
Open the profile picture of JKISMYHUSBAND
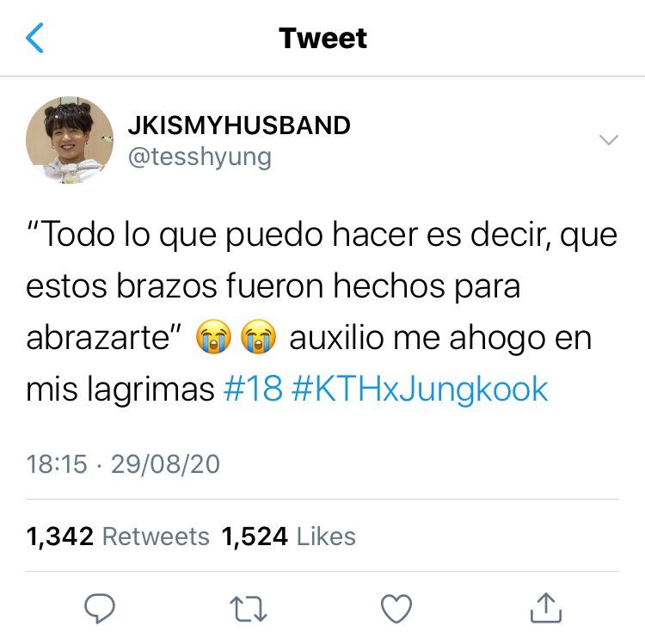coord(70,140)
